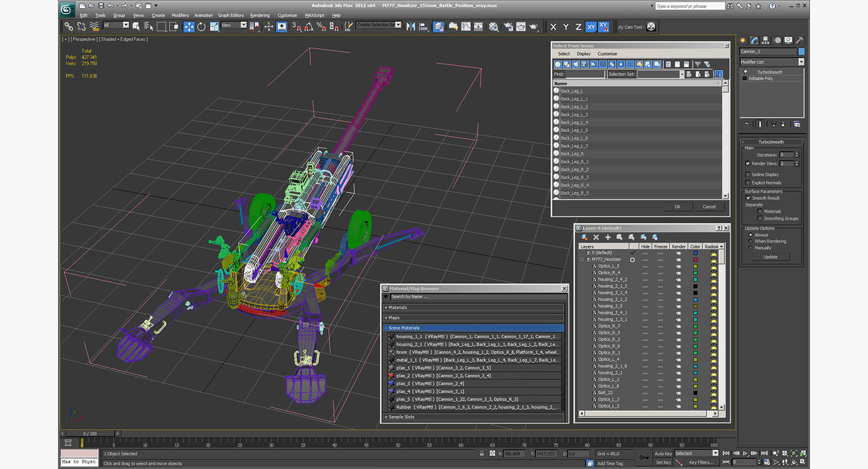Screen dimensions: 868x469
Task: Enable Isoline Display checkbox
Action: pos(748,175)
